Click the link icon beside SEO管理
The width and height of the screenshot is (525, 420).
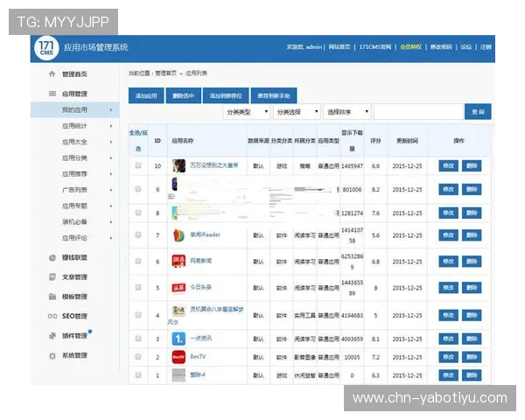pyautogui.click(x=52, y=316)
